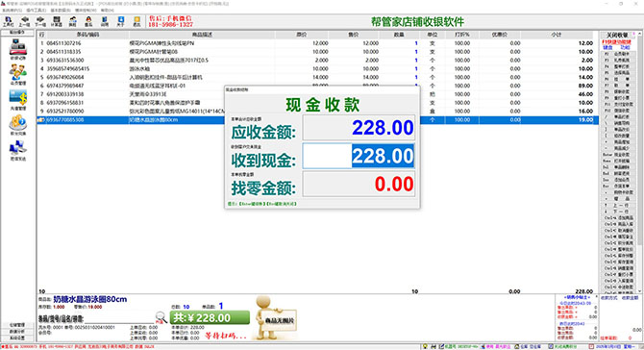
Task: Click the 关闭收银 button
Action: pos(617,35)
